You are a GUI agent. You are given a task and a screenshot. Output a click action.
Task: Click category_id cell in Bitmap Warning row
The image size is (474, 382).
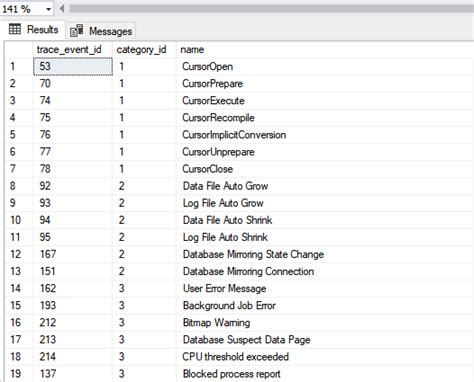(x=144, y=323)
